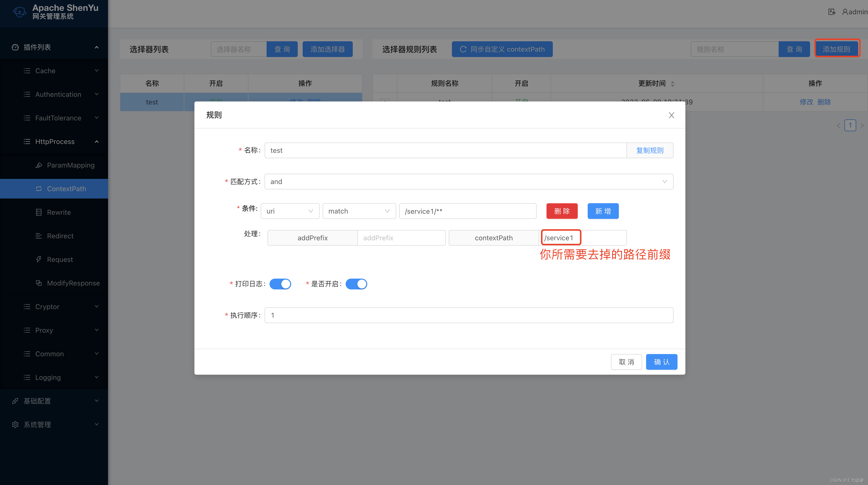868x485 pixels.
Task: Click the ModifyResponse block icon
Action: [x=39, y=283]
